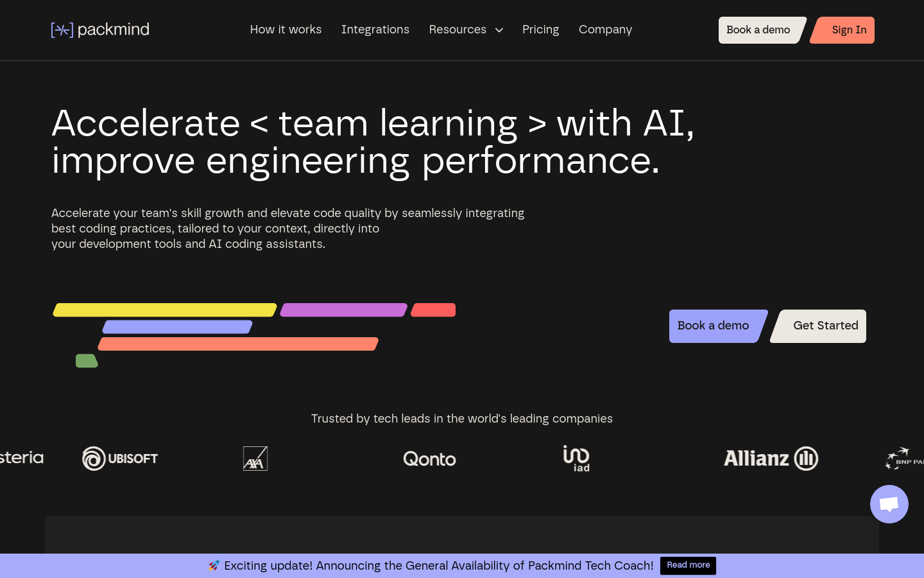924x578 pixels.
Task: Click the Packmind logo icon
Action: click(x=62, y=30)
